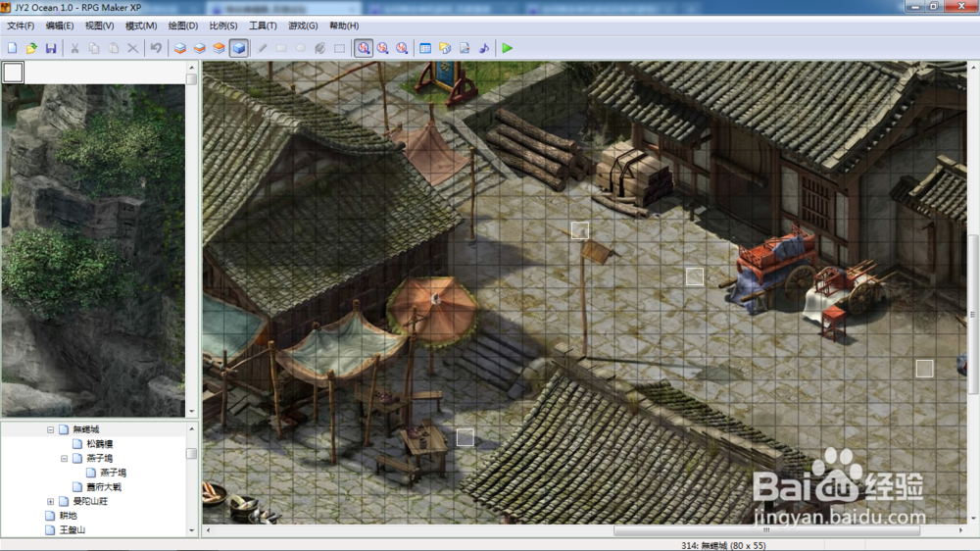Select the Events layer blue cube icon
This screenshot has width=980, height=551.
(238, 48)
